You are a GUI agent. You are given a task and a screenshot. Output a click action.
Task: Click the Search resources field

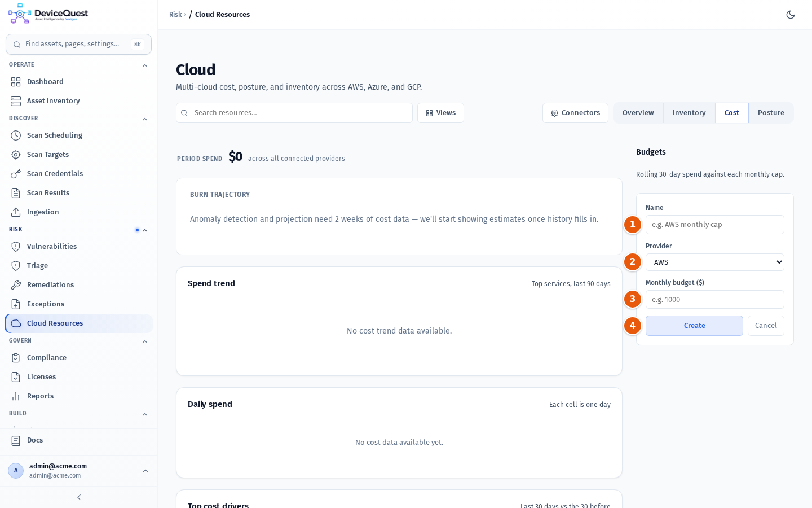(294, 113)
